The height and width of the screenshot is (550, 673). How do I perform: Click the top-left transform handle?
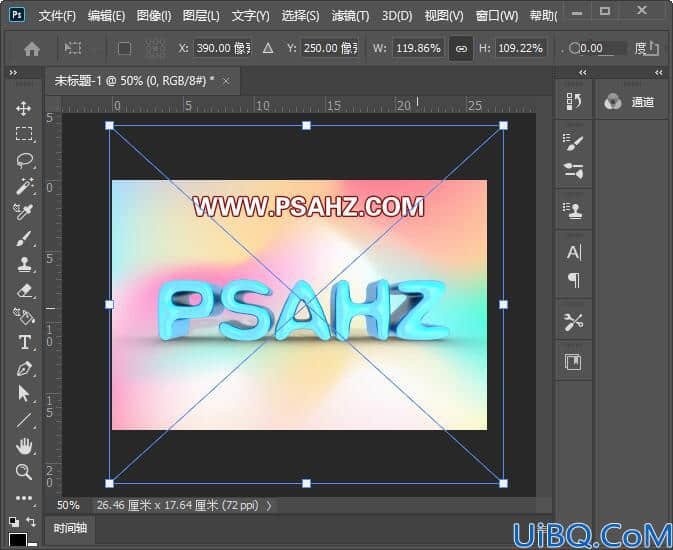pyautogui.click(x=109, y=125)
